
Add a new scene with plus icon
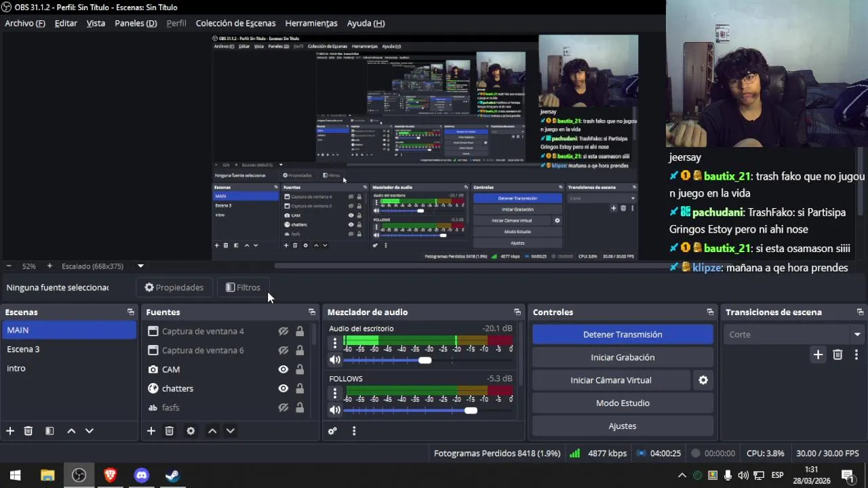[10, 431]
